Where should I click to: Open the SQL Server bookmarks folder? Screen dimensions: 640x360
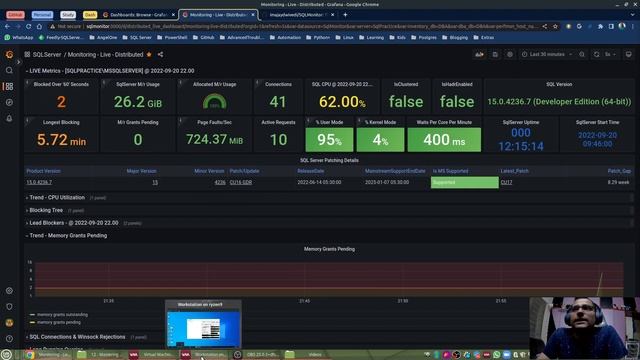click(137, 37)
